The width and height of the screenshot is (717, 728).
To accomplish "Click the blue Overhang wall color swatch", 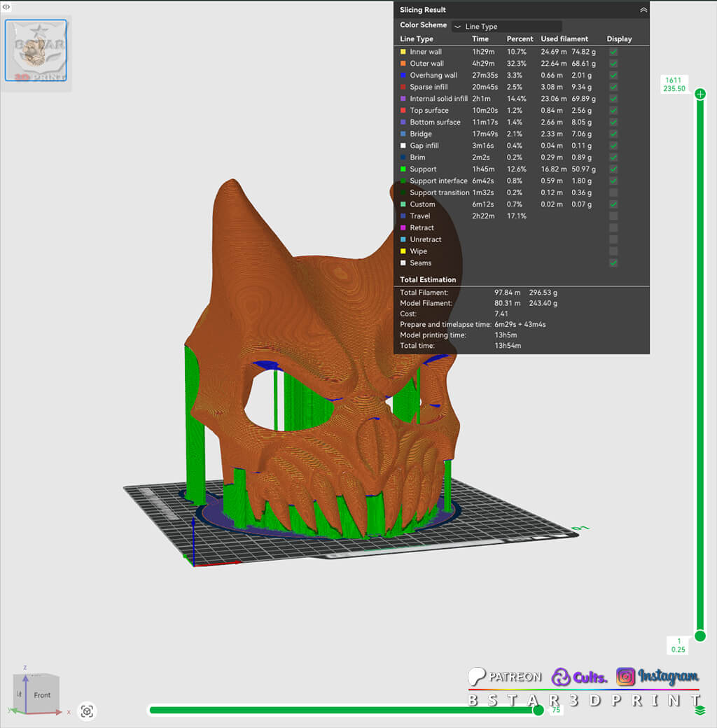I will click(403, 75).
